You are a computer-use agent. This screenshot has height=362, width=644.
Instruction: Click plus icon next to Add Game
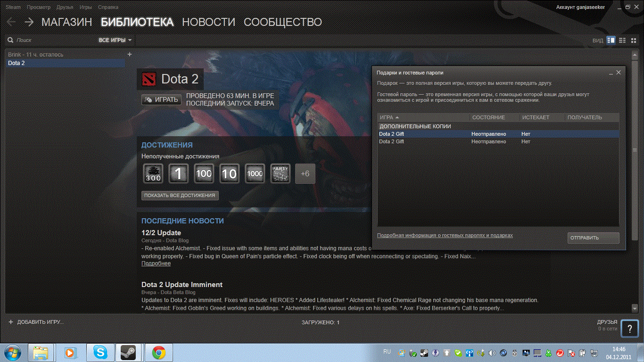click(x=11, y=322)
